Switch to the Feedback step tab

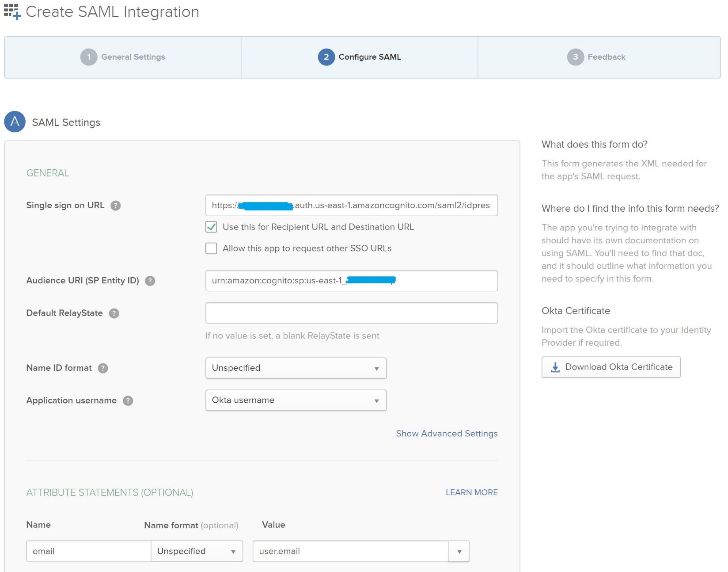597,57
